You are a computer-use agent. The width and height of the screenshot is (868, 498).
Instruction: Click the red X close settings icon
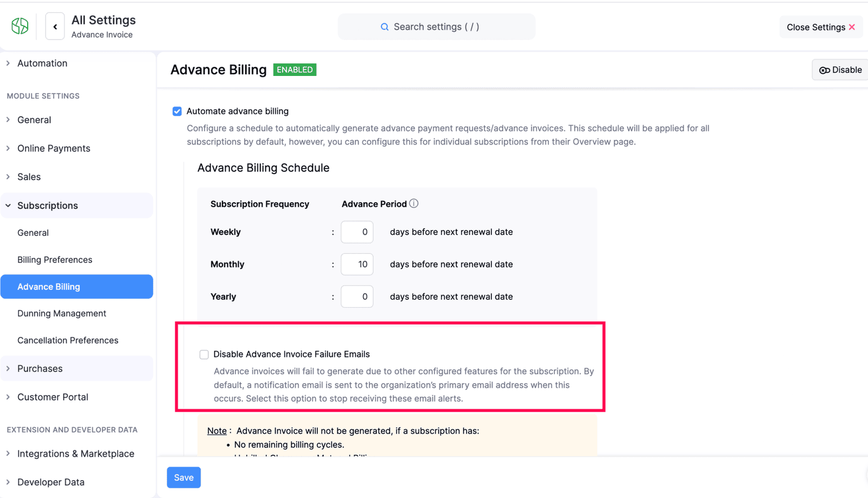click(x=852, y=27)
